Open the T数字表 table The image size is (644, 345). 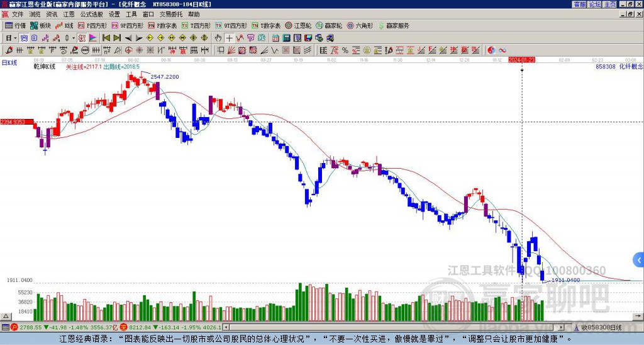coord(266,25)
